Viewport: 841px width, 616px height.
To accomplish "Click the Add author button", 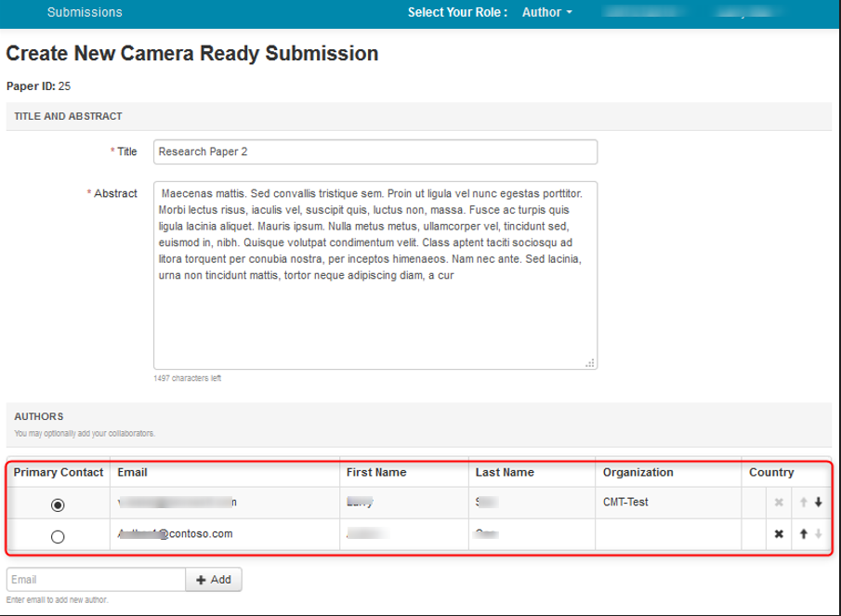I will click(x=214, y=580).
